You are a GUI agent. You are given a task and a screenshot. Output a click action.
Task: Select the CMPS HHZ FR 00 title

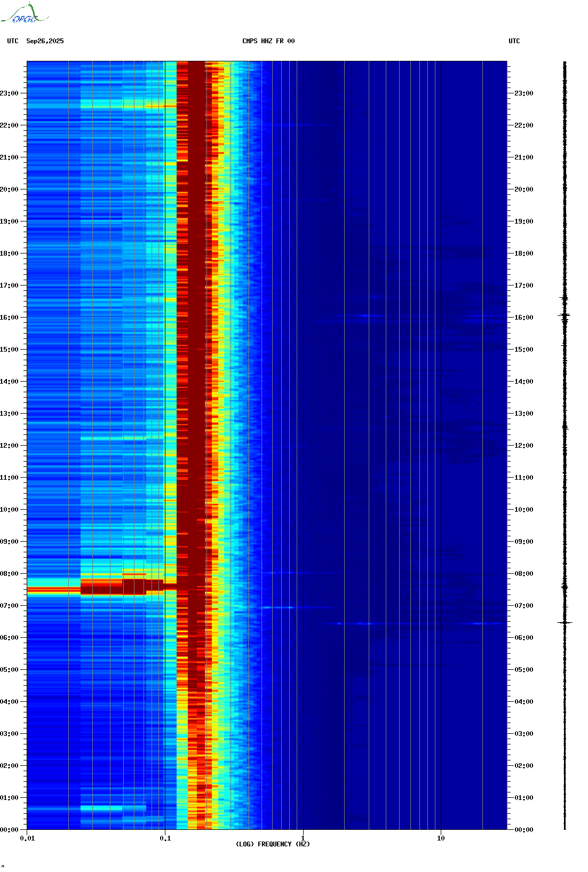coord(268,41)
